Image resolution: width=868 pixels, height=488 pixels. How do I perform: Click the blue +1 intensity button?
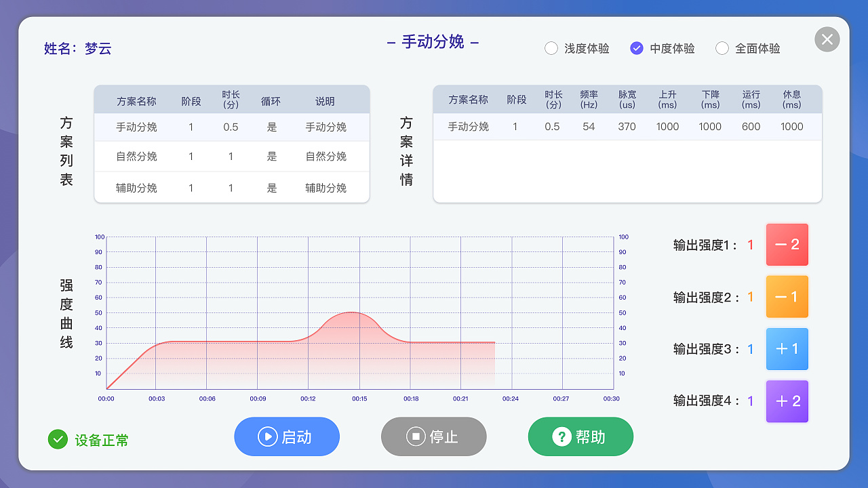(787, 349)
